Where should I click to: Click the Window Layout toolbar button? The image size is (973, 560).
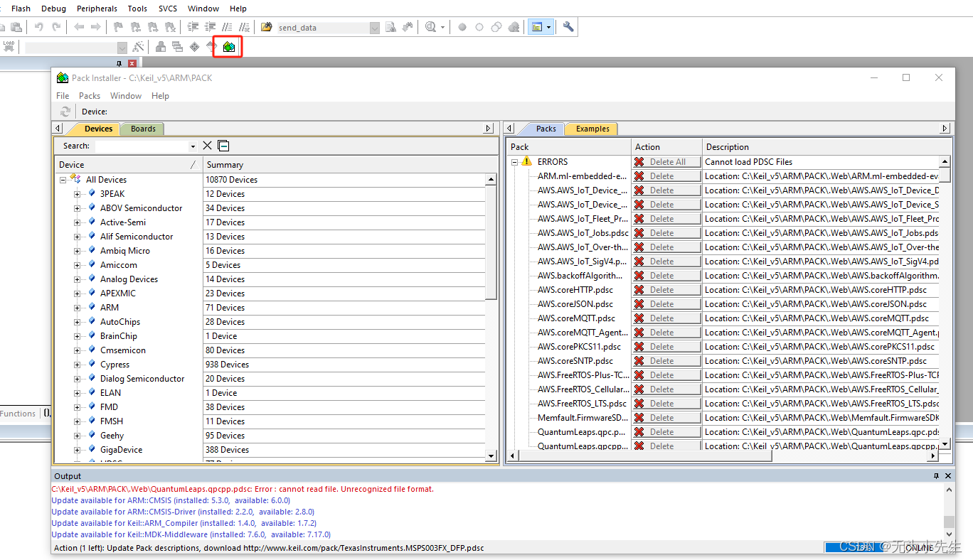coord(541,27)
